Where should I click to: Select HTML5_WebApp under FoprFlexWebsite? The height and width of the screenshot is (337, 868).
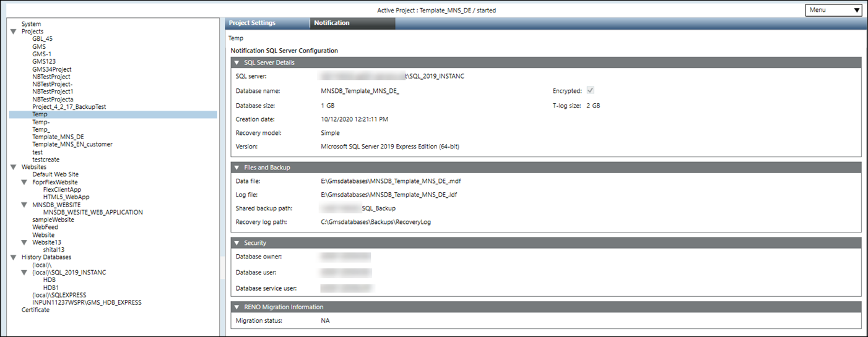point(66,197)
